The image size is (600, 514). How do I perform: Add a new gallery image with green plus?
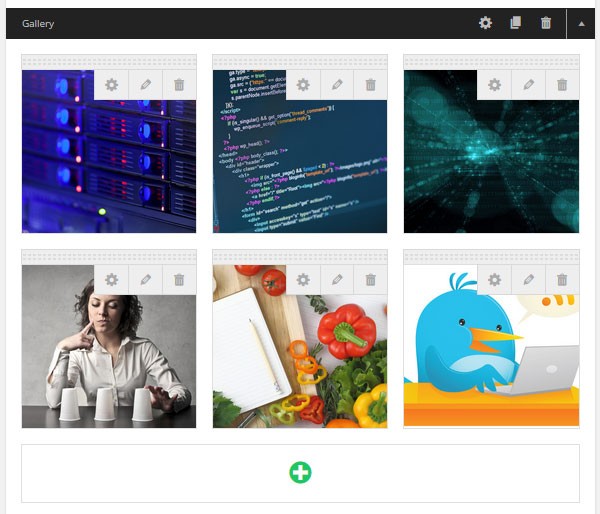click(300, 473)
